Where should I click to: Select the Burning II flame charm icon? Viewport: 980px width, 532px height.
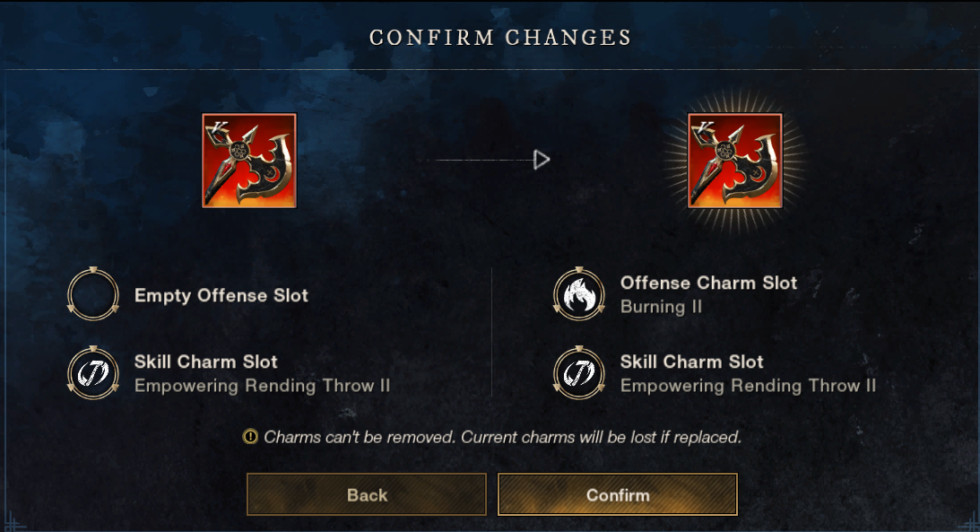[579, 294]
